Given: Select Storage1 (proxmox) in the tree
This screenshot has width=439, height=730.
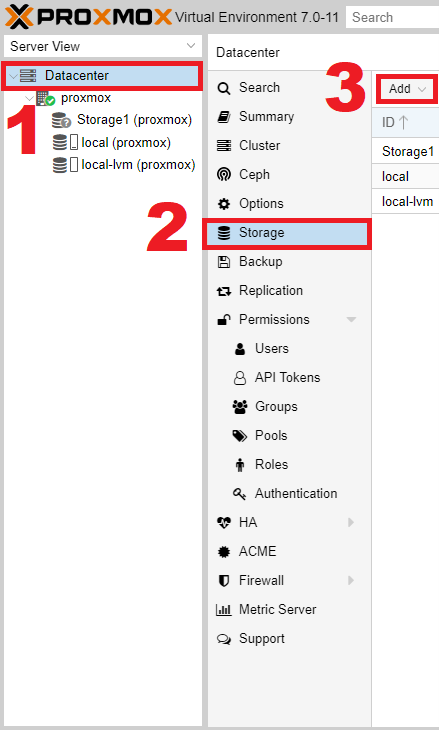Looking at the screenshot, I should pos(122,120).
